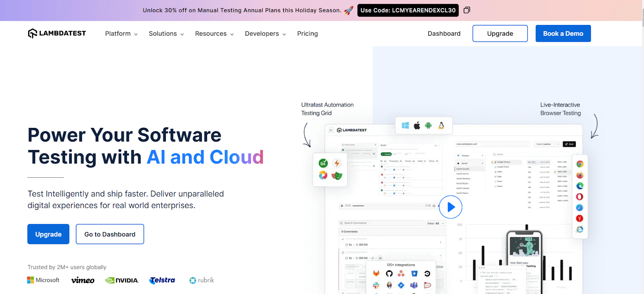644x294 pixels.
Task: Click the Book a Demo button
Action: point(563,33)
